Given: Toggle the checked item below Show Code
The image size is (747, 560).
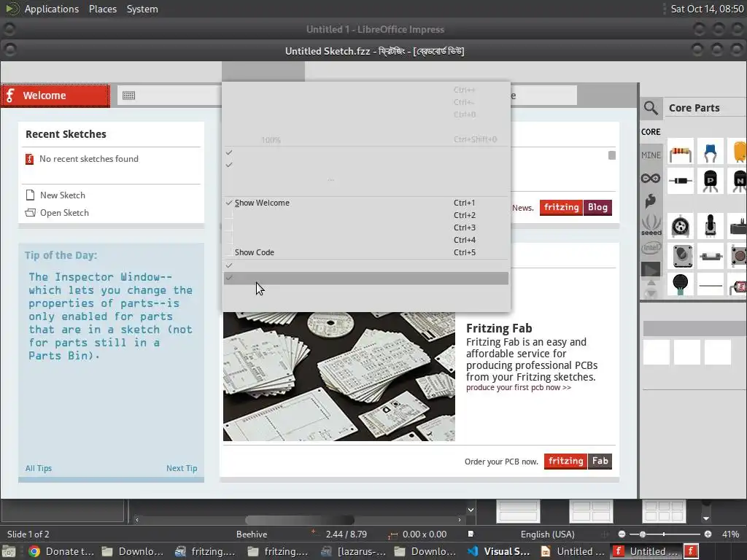Looking at the screenshot, I should point(366,265).
